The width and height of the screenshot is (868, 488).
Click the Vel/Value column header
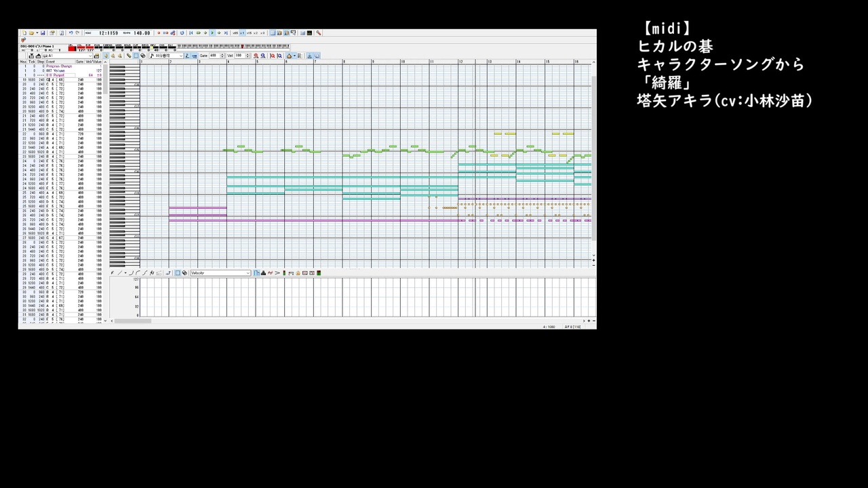tap(94, 62)
